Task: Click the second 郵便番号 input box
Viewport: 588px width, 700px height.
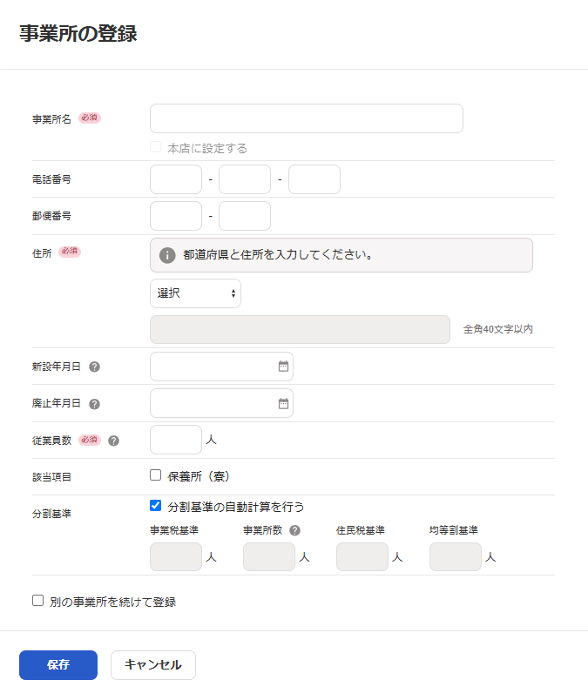Action: [x=245, y=216]
